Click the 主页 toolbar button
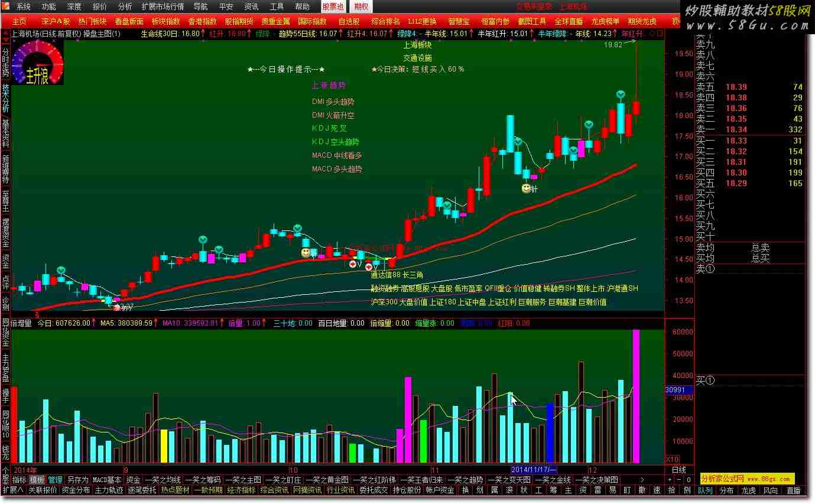 pyautogui.click(x=20, y=21)
